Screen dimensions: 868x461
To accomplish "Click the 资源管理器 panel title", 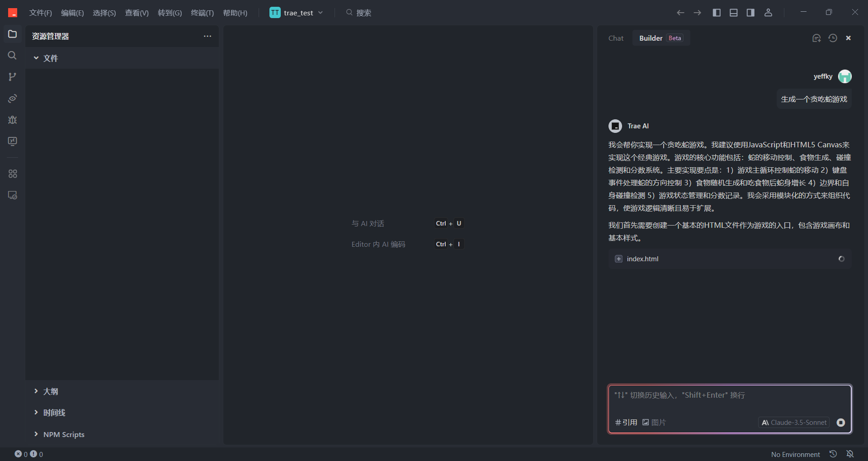I will point(51,36).
